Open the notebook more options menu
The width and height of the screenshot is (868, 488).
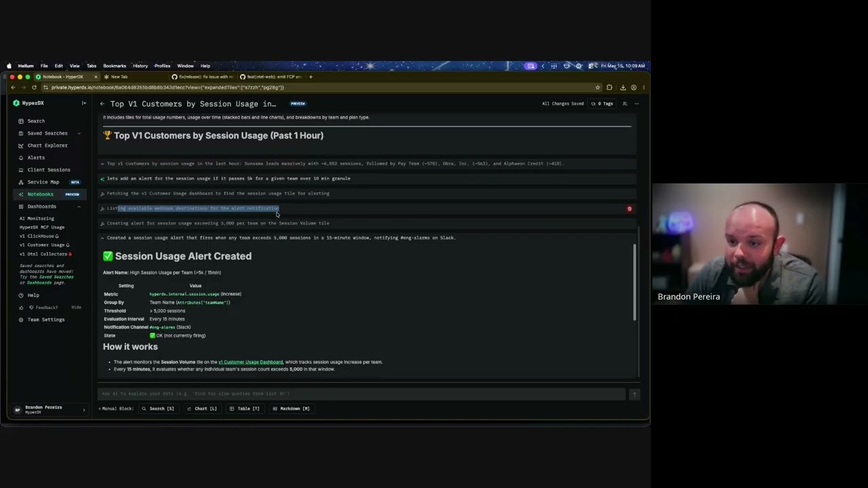(636, 104)
